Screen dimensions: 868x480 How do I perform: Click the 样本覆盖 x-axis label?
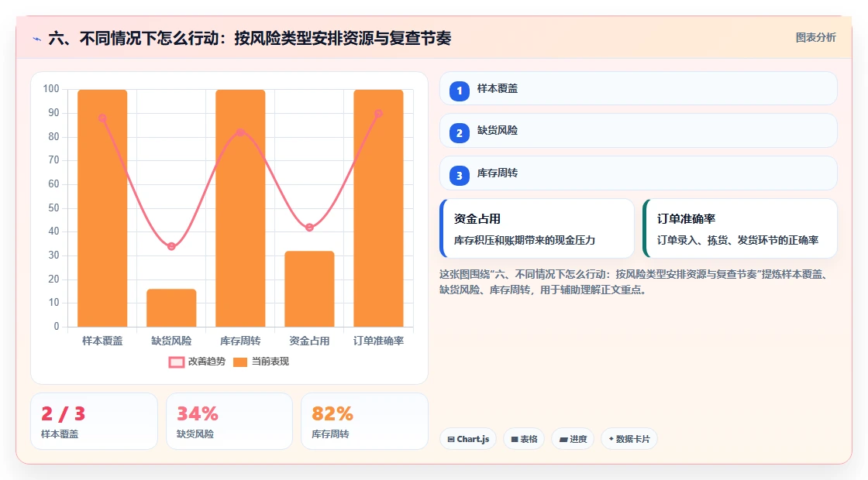(x=102, y=341)
